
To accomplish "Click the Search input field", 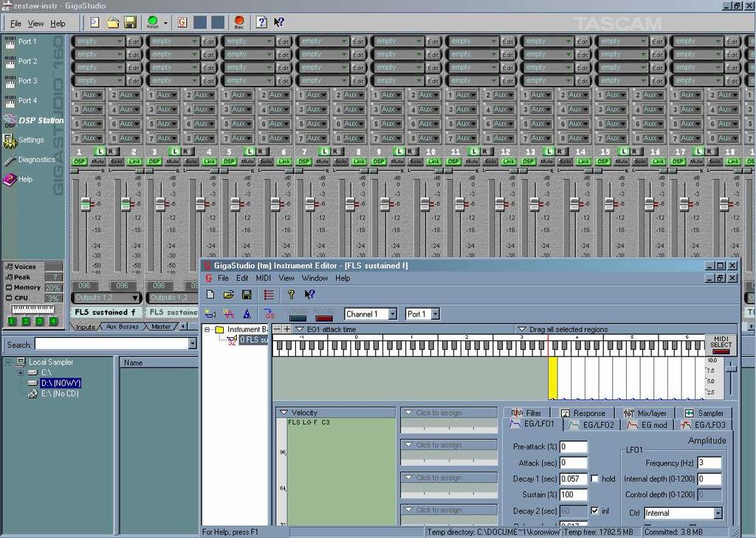I will tap(111, 344).
